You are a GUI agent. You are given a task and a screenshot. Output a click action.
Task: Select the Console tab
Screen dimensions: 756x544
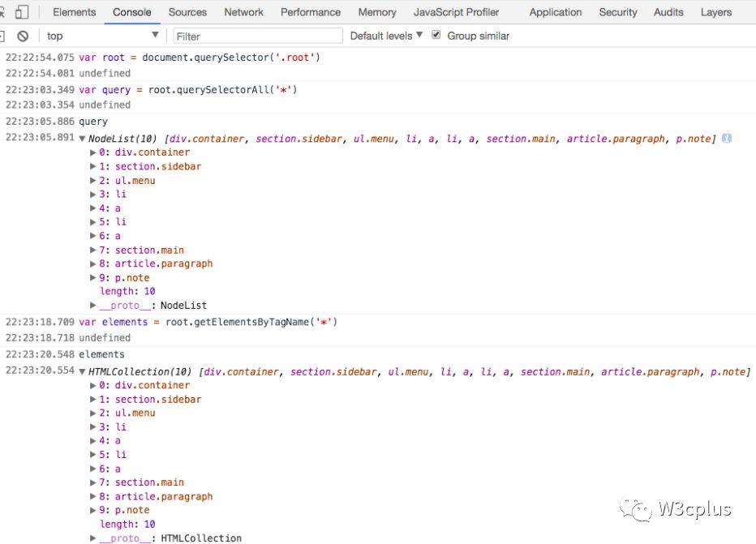click(x=132, y=12)
